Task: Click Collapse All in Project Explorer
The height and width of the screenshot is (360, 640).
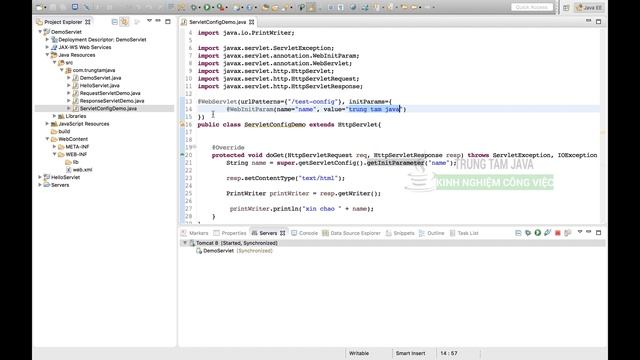Action: [x=115, y=22]
